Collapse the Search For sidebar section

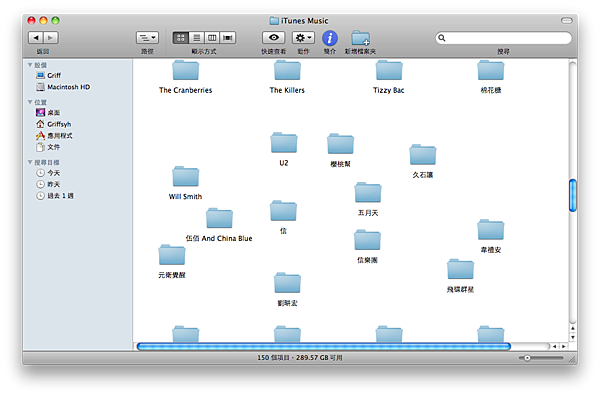click(30, 162)
